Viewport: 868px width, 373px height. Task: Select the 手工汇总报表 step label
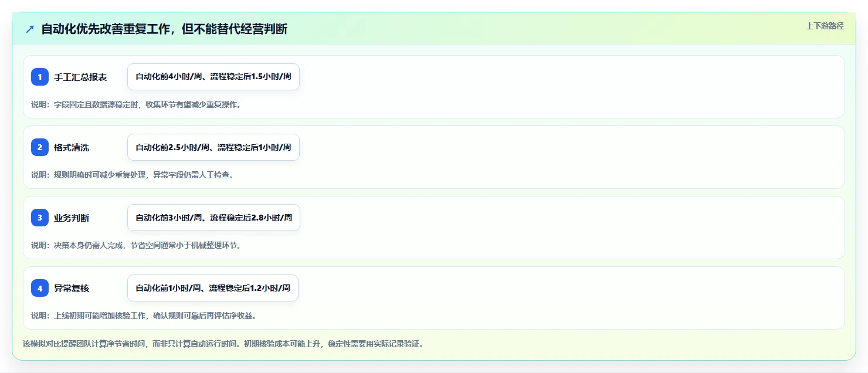(80, 77)
